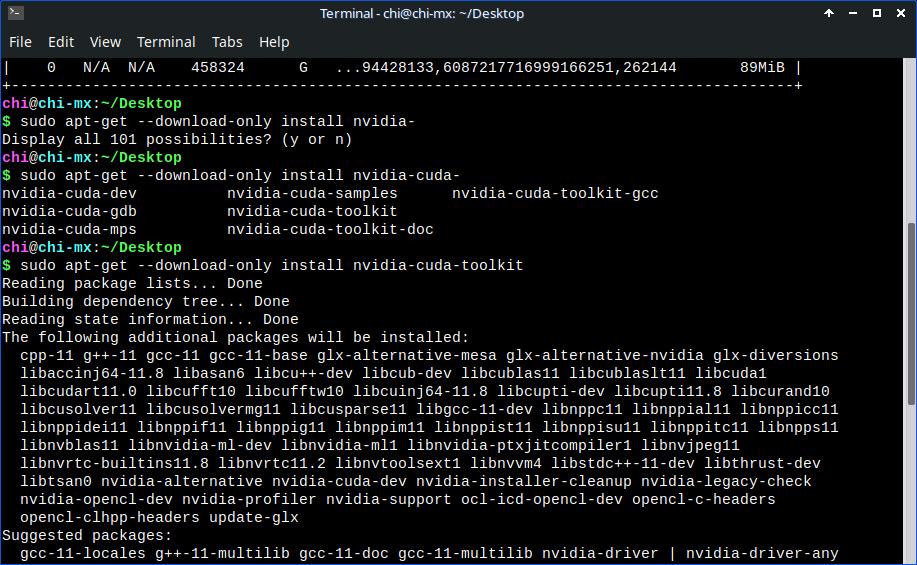Open the Terminal menu

point(166,42)
